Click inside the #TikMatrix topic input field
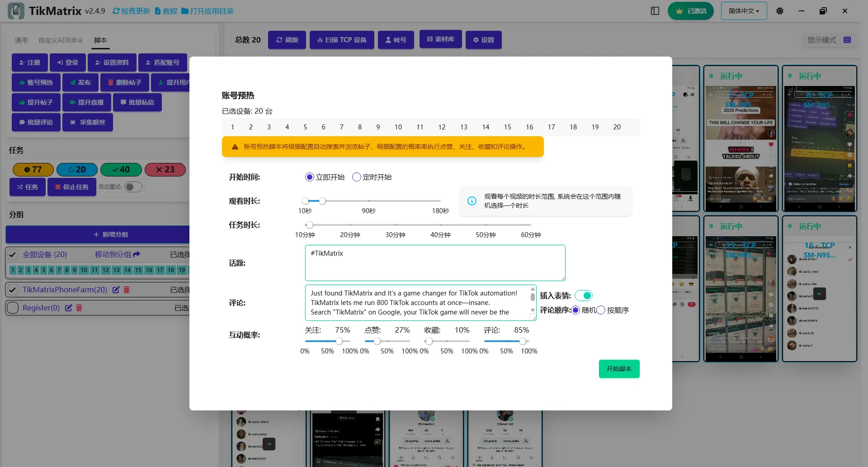 (x=434, y=262)
